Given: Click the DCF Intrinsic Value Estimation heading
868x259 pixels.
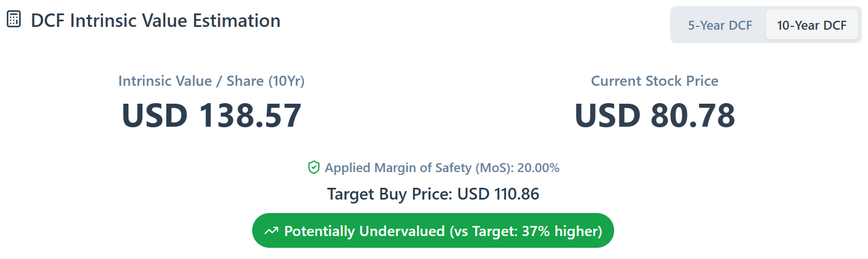Looking at the screenshot, I should [156, 21].
